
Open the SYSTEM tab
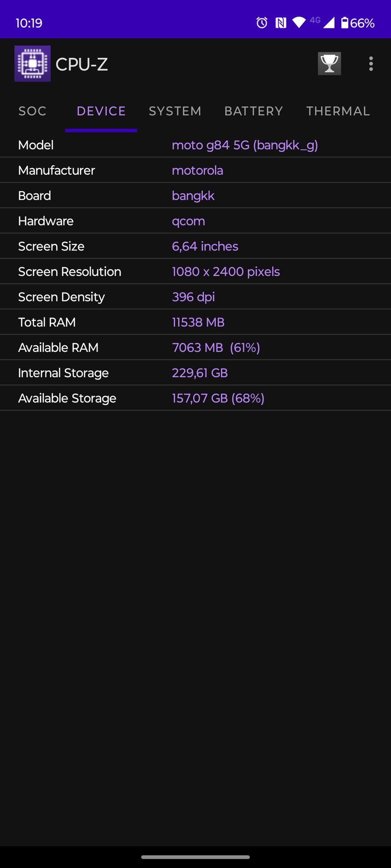(175, 111)
